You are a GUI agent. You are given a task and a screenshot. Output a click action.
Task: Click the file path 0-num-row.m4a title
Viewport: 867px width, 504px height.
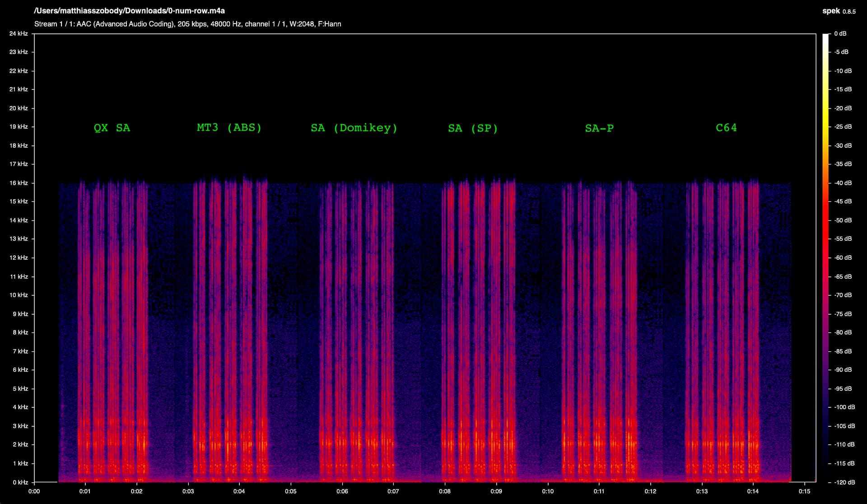tap(130, 11)
